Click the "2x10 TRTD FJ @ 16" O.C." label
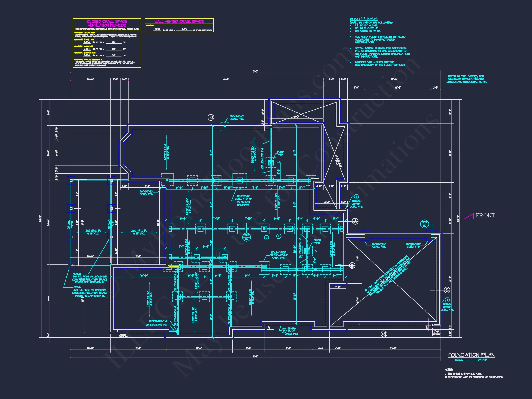Screen dimensions: 532x399 coord(139,232)
